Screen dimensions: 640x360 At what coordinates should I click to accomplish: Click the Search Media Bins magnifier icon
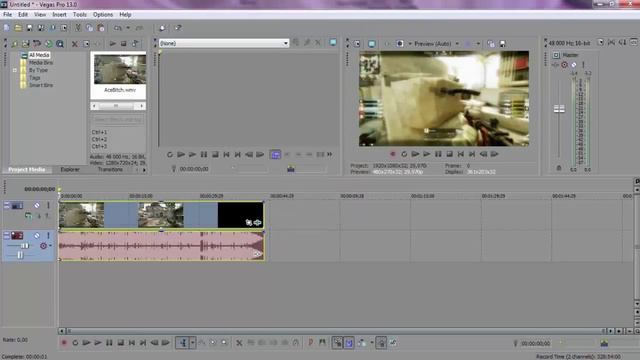coord(60,43)
